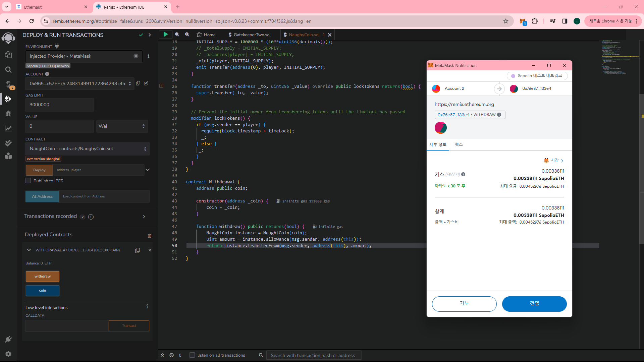The height and width of the screenshot is (362, 644).
Task: Expand the Transactions recorded section
Action: tap(144, 217)
